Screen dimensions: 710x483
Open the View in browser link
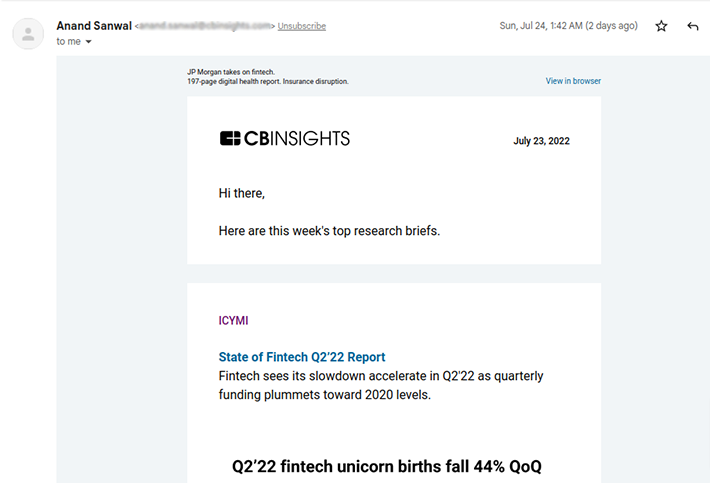tap(573, 81)
